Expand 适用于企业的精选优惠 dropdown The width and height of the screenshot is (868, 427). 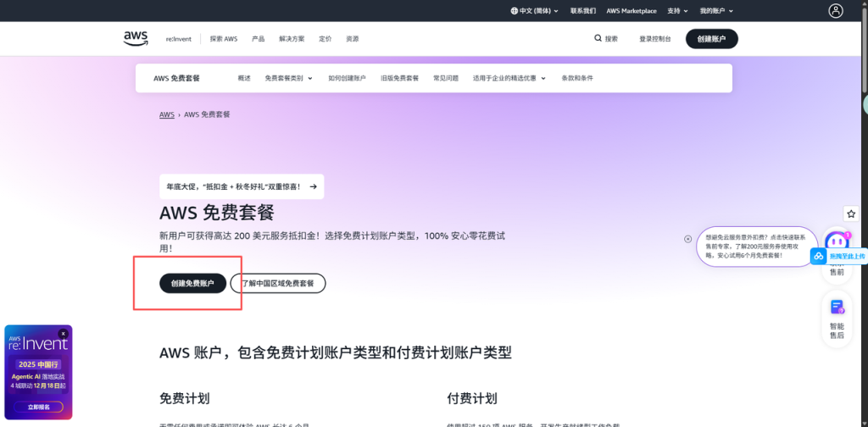tap(509, 79)
